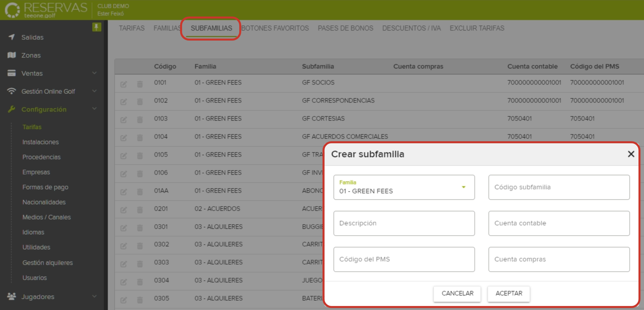Edit row 0101 GF SOCIOS with pencil icon

(124, 84)
